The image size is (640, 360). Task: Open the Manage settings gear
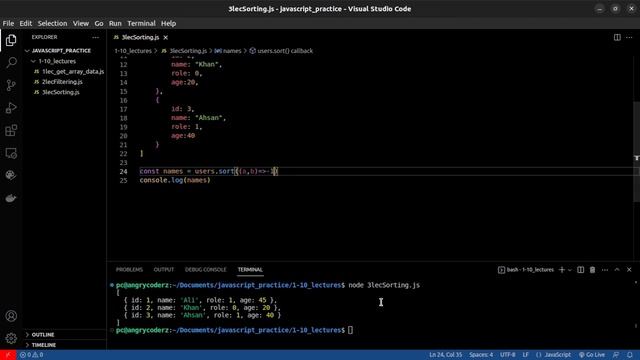[x=11, y=338]
